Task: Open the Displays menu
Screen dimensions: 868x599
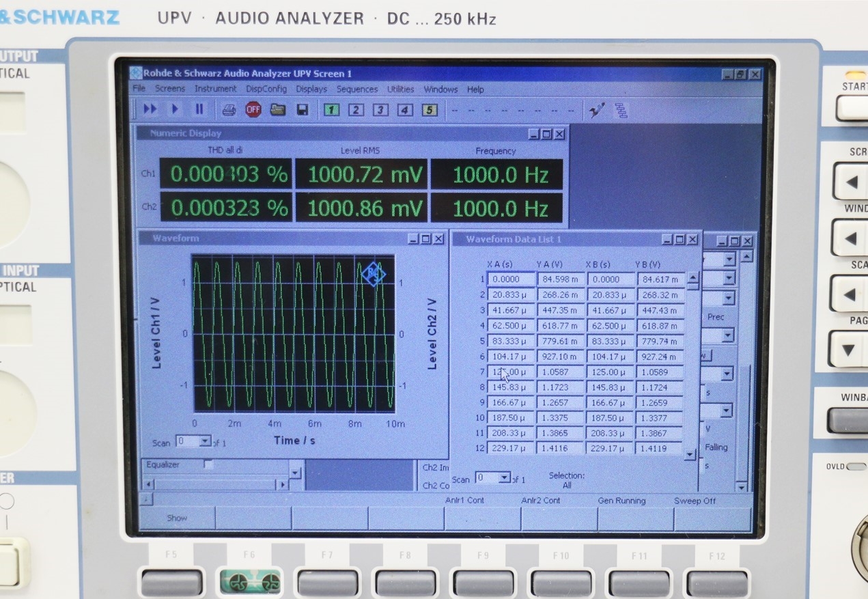Action: (311, 89)
